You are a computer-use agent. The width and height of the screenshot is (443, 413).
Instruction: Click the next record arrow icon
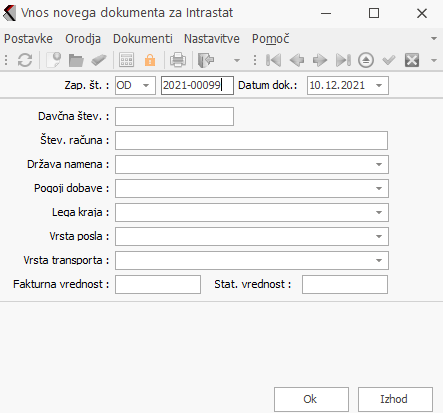click(x=320, y=60)
